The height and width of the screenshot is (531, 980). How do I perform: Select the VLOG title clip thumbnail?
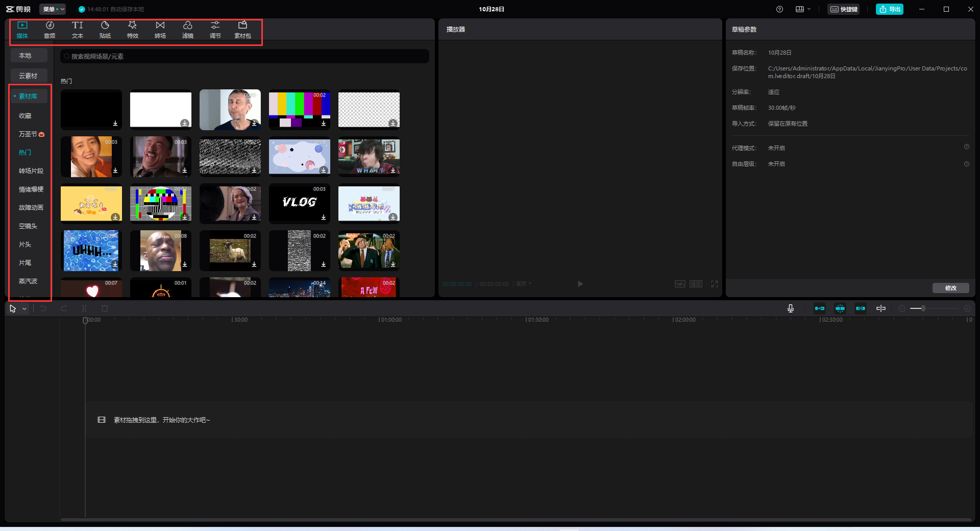(300, 203)
